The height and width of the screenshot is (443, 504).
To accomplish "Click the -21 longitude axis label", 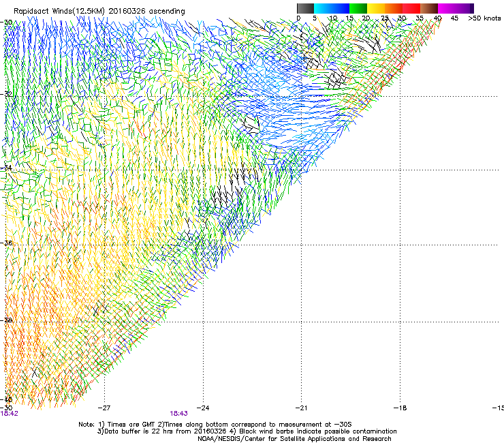I will [x=301, y=408].
